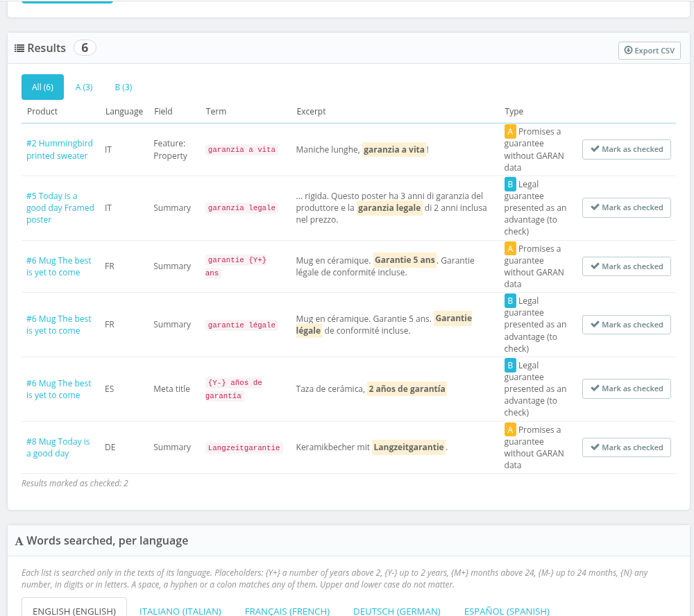Image resolution: width=694 pixels, height=616 pixels.
Task: Open #6 Mug link in garantie légale row
Action: 58,325
